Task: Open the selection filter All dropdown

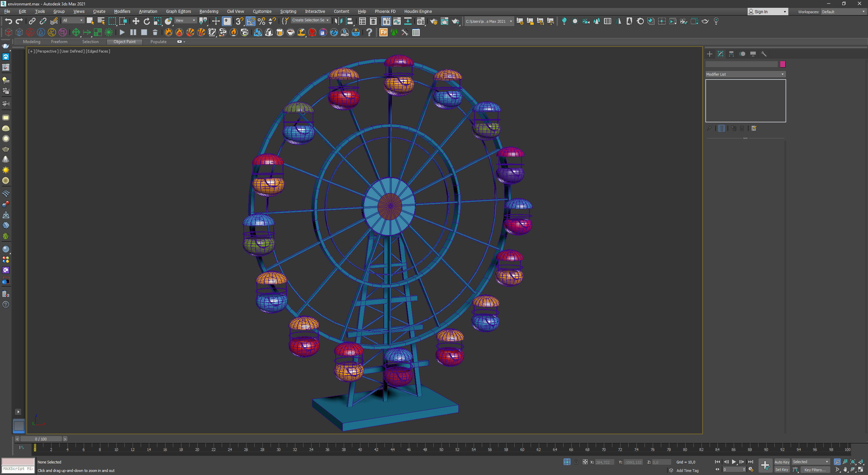Action: (x=73, y=21)
